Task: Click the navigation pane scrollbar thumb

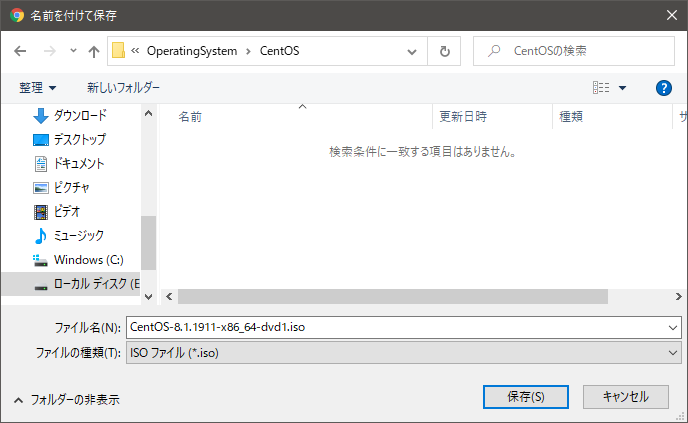Action: tap(148, 243)
